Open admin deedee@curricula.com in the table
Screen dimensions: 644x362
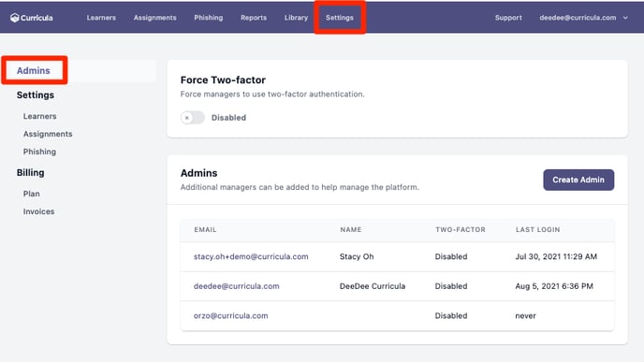[236, 286]
